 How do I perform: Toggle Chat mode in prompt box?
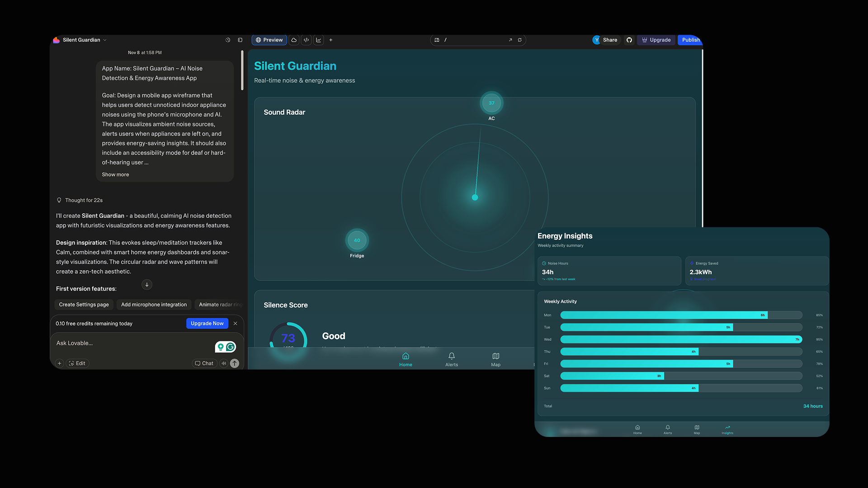pyautogui.click(x=204, y=363)
